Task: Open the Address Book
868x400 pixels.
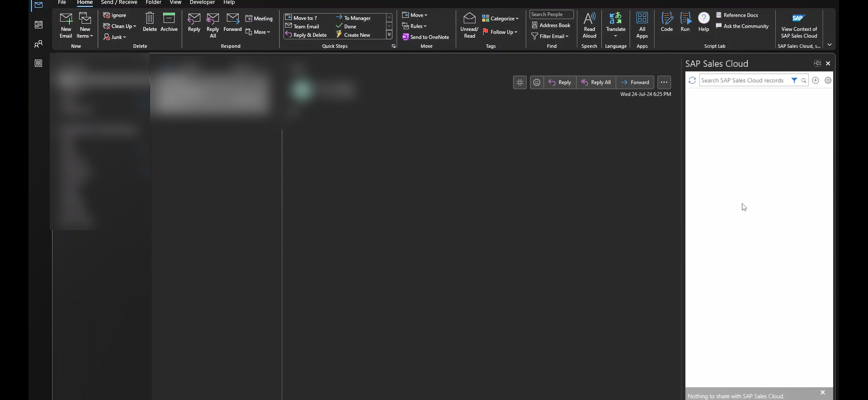Action: point(551,25)
